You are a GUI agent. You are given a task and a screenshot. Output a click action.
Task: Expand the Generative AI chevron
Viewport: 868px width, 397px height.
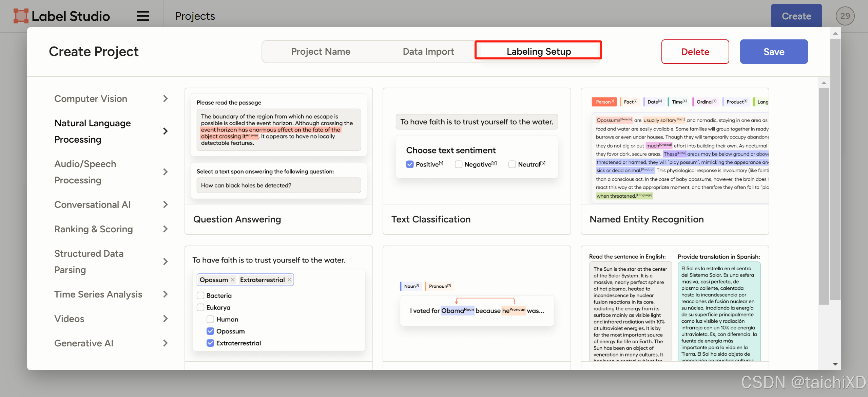coord(165,343)
